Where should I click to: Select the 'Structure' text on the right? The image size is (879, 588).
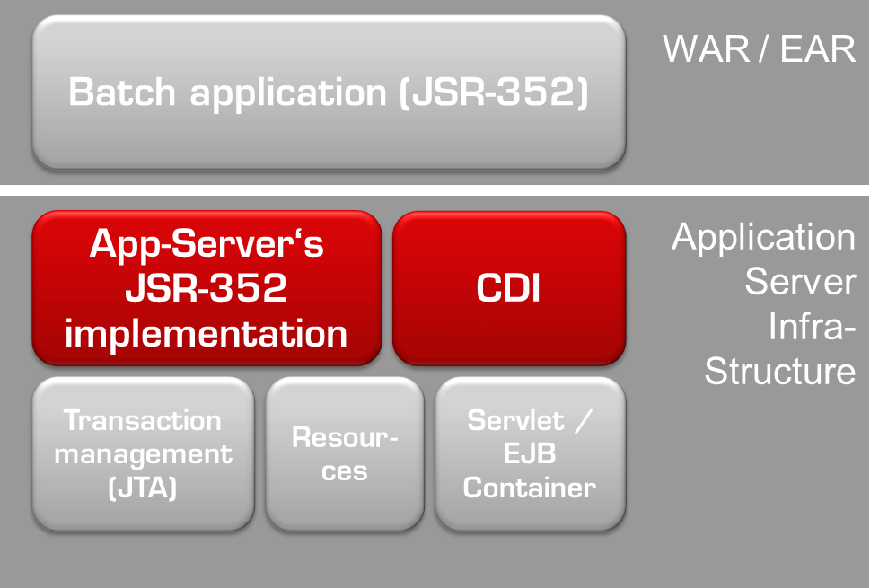coord(779,371)
